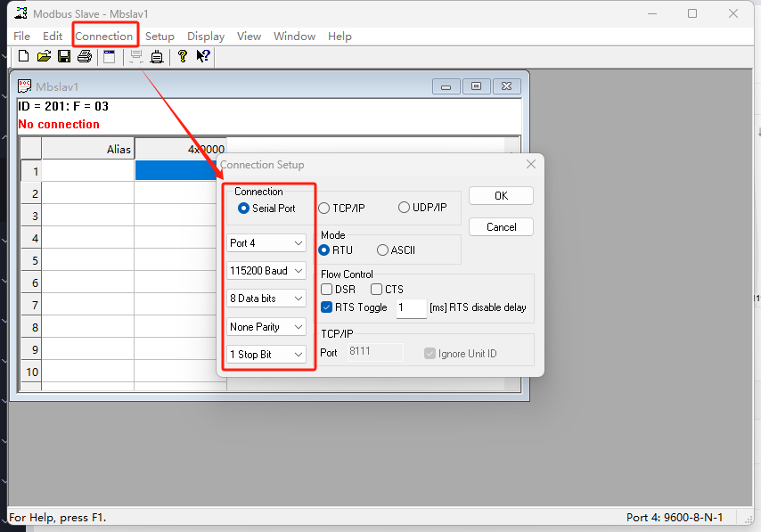Click the Disconnect toolbar icon
761x532 pixels.
point(157,57)
